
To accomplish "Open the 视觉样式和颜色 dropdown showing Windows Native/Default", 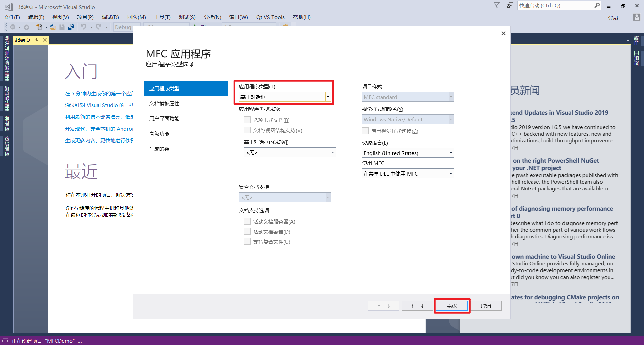I will 408,119.
